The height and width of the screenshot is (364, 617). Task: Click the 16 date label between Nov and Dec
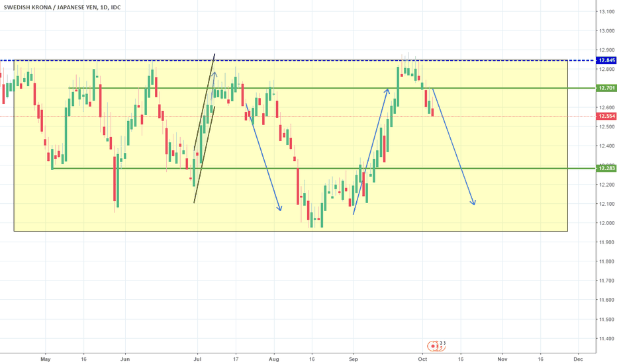[540, 359]
